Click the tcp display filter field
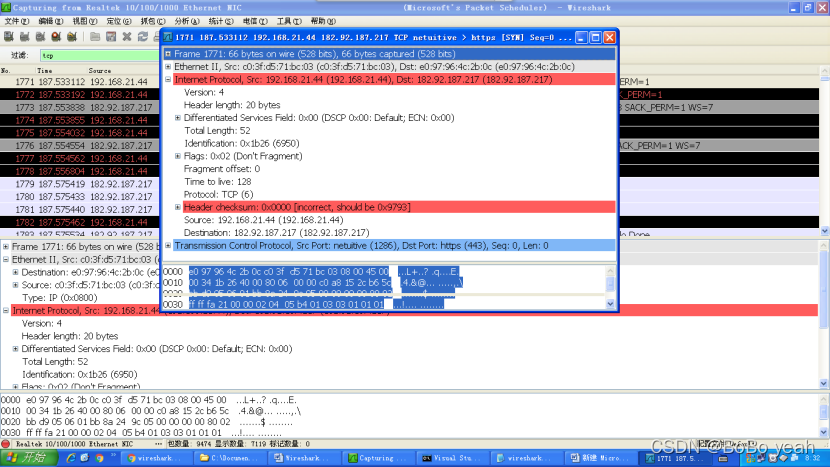830x467 pixels. tap(100, 55)
